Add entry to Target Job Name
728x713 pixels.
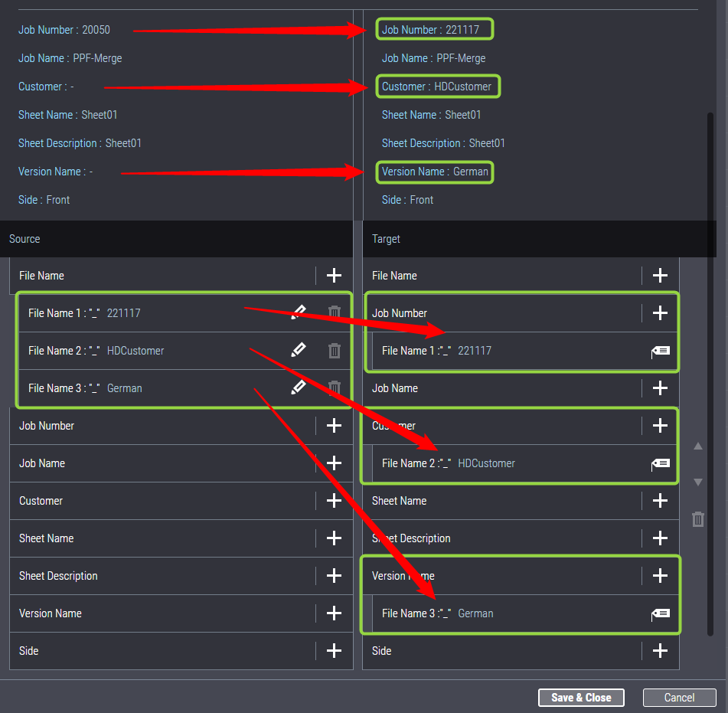pyautogui.click(x=660, y=388)
